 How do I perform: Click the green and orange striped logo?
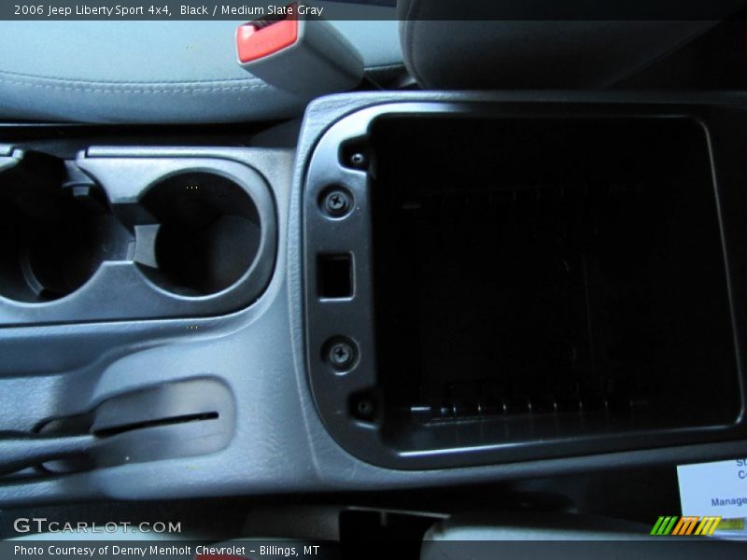click(x=685, y=525)
